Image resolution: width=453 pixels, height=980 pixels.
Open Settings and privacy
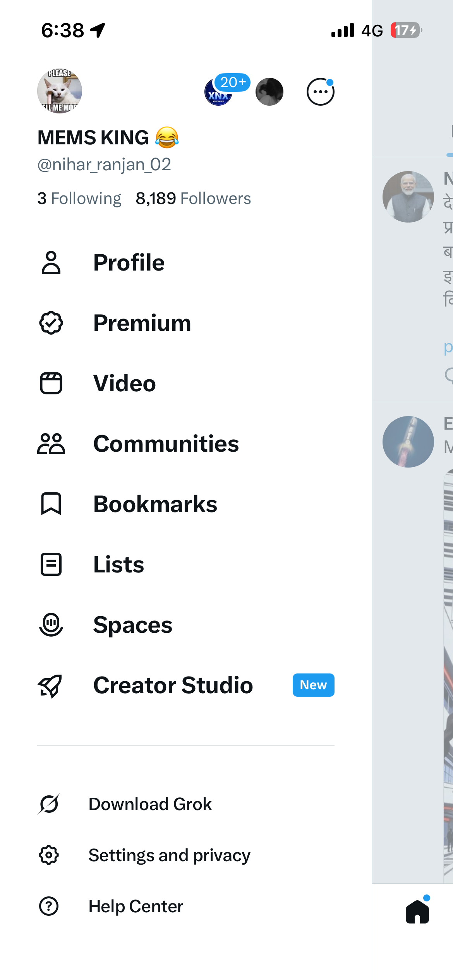[169, 855]
